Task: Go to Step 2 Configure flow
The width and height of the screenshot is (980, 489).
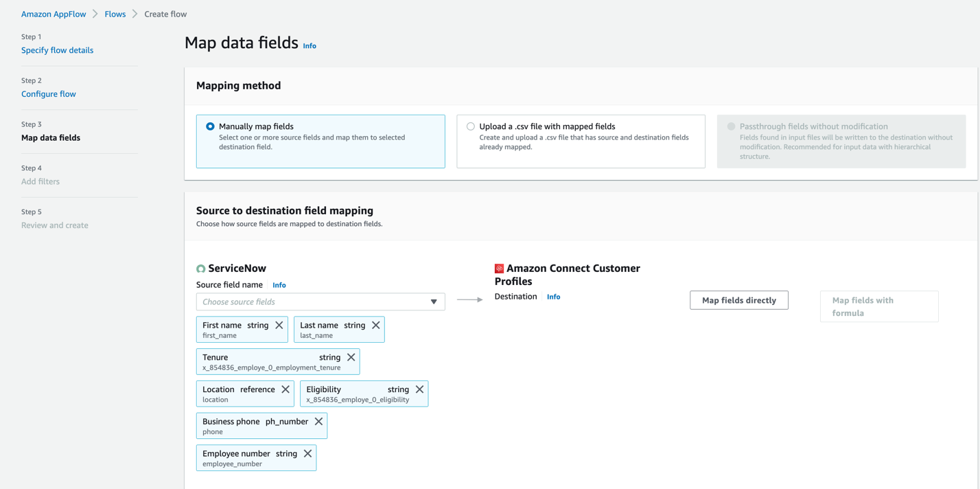Action: 49,94
